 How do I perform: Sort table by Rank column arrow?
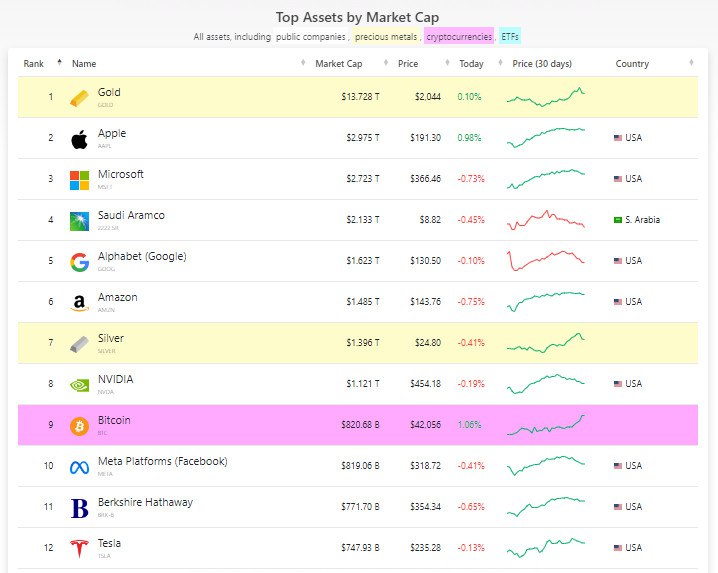59,62
